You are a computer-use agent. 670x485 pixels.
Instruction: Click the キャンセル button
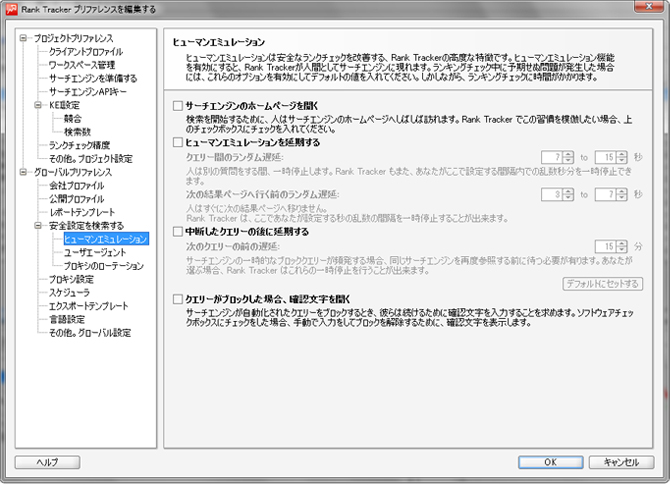tap(621, 462)
